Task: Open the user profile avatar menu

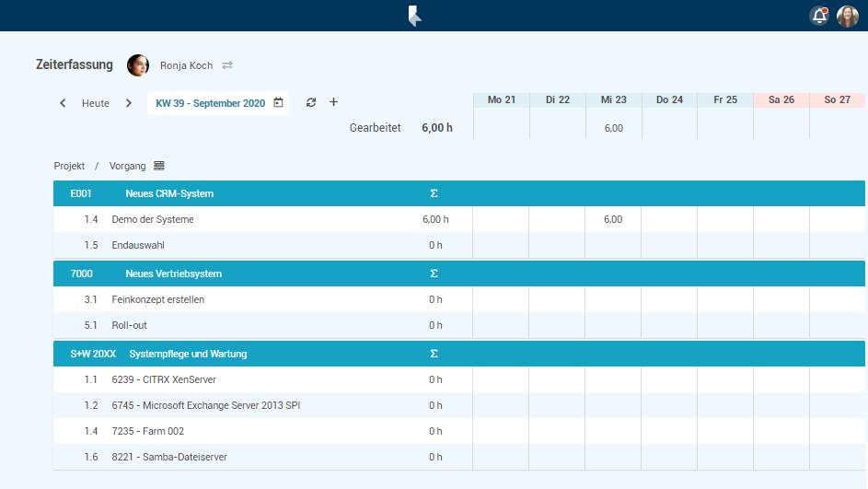Action: point(848,16)
